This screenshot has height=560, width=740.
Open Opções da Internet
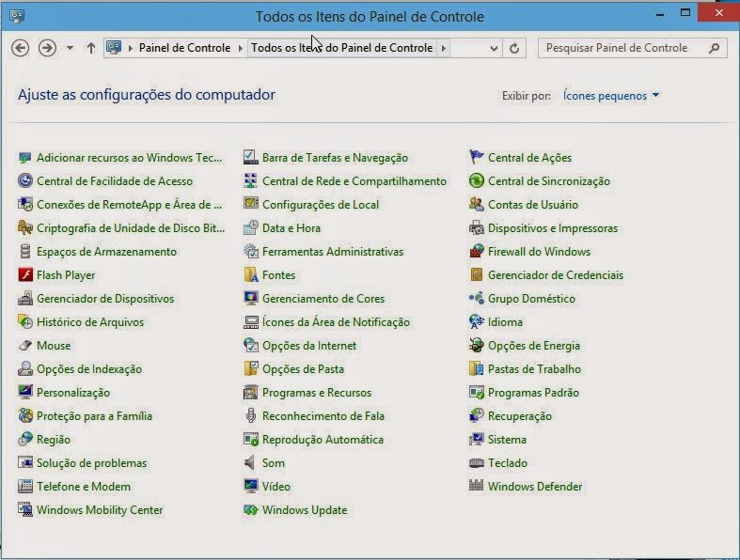(309, 346)
